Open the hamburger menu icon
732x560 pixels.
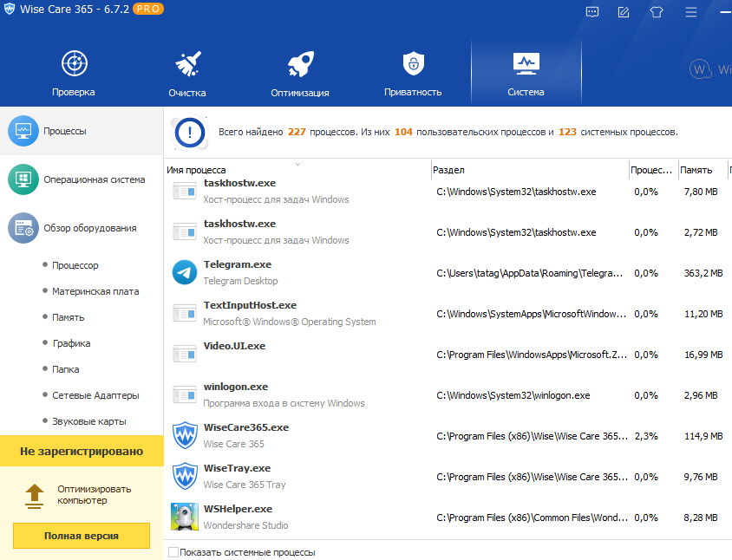[691, 11]
